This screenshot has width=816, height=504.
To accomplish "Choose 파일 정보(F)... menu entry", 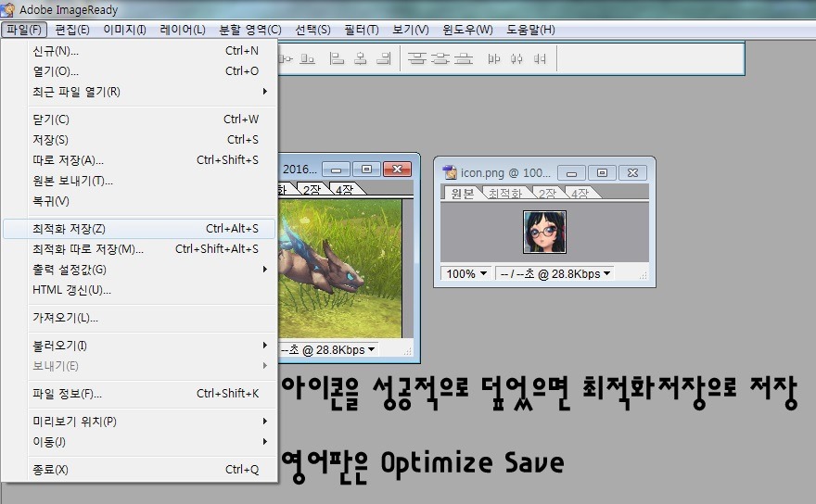I will (139, 393).
